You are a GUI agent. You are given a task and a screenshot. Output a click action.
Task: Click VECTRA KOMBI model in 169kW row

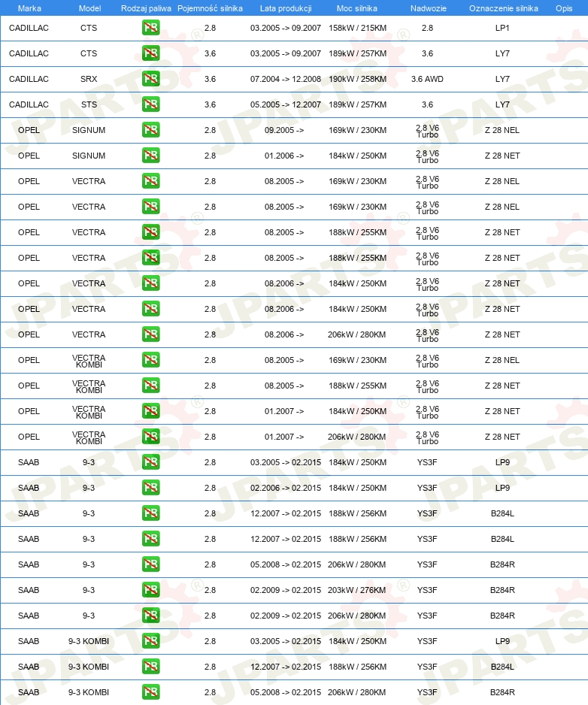tap(89, 361)
